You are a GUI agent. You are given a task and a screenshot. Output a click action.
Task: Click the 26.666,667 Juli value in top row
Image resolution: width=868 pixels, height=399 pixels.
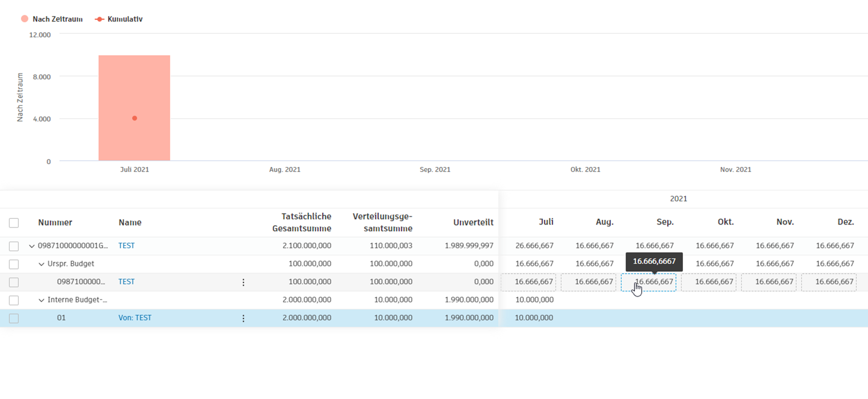[x=534, y=246]
